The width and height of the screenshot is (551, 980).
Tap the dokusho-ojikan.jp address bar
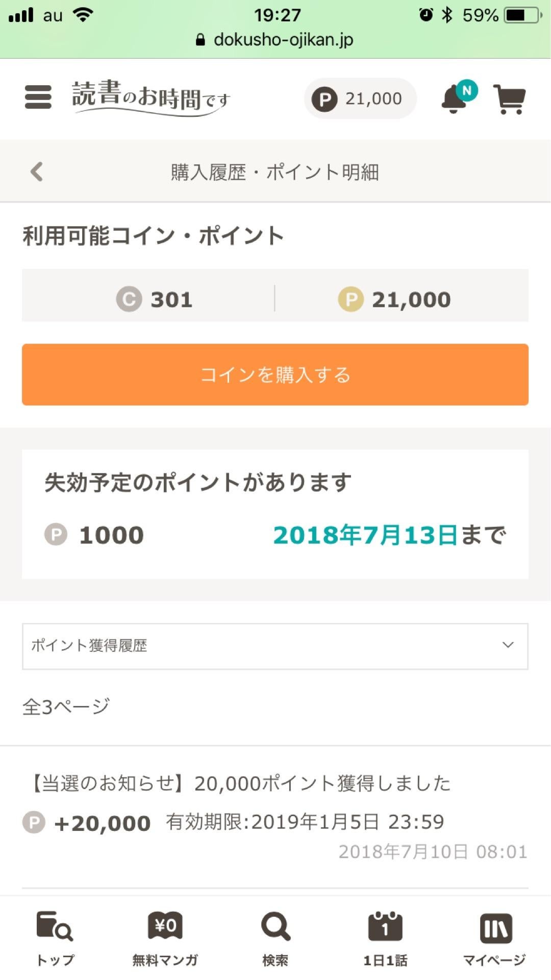pos(275,40)
